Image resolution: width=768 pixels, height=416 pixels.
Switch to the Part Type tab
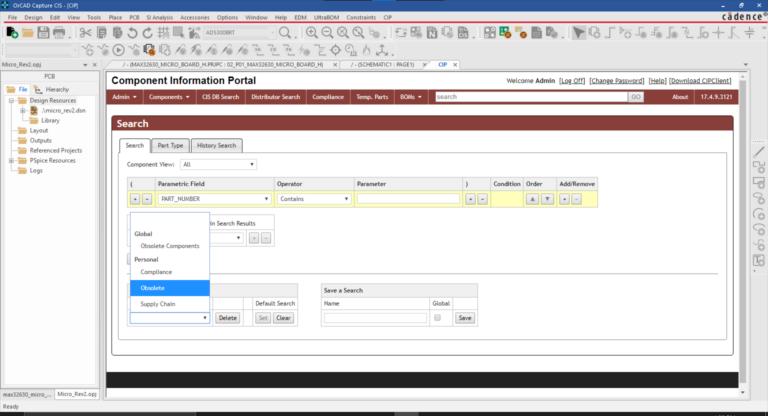click(170, 146)
